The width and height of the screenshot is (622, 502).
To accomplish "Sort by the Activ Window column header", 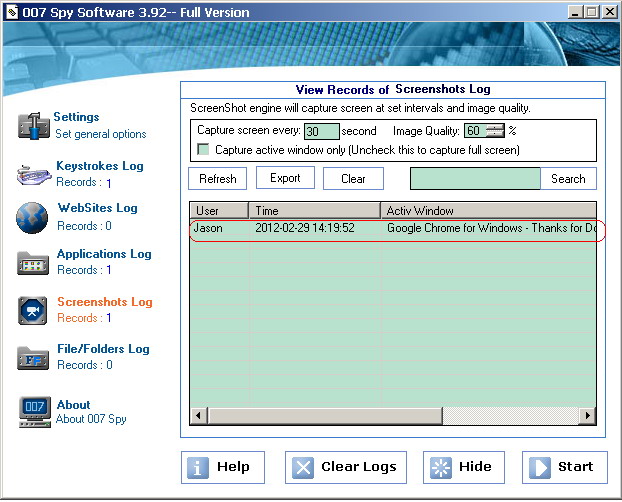I will [x=488, y=211].
